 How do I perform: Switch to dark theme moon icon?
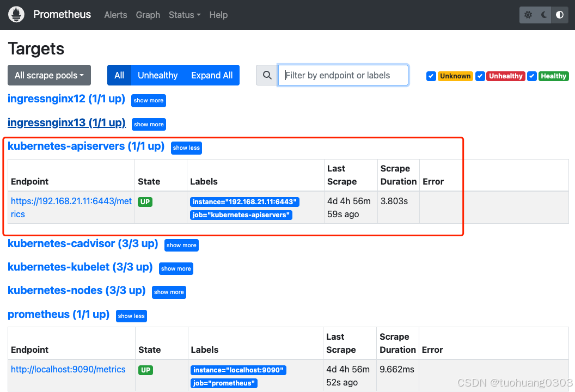pyautogui.click(x=544, y=15)
